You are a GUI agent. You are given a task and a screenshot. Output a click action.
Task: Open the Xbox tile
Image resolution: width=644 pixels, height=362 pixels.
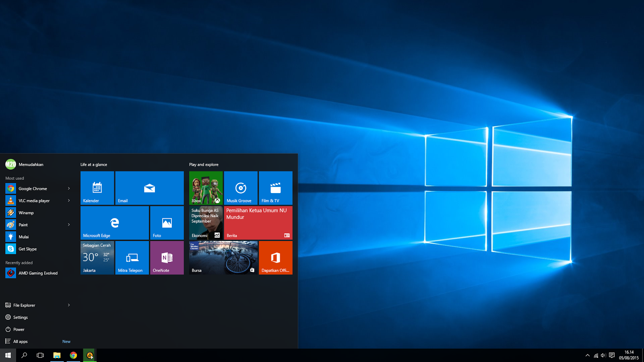(206, 188)
